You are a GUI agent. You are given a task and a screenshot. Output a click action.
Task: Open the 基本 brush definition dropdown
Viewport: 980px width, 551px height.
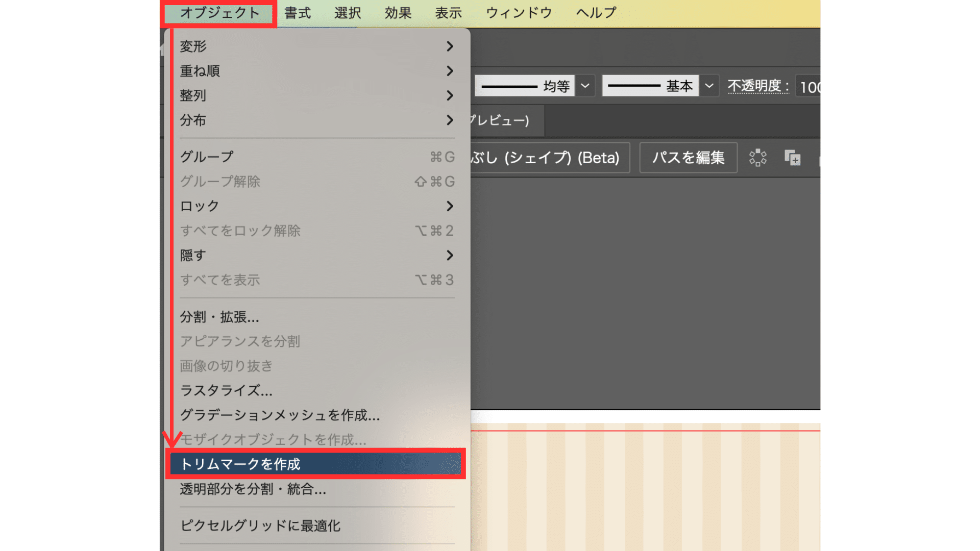click(709, 86)
